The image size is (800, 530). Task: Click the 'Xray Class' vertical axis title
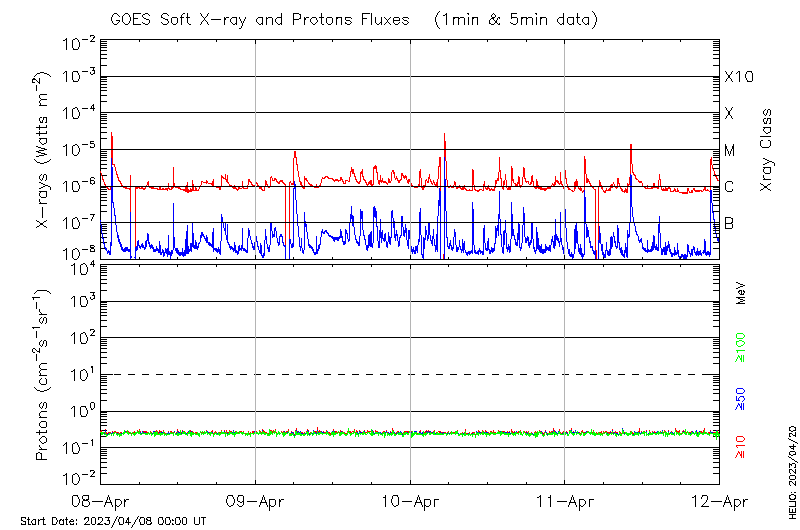[767, 150]
